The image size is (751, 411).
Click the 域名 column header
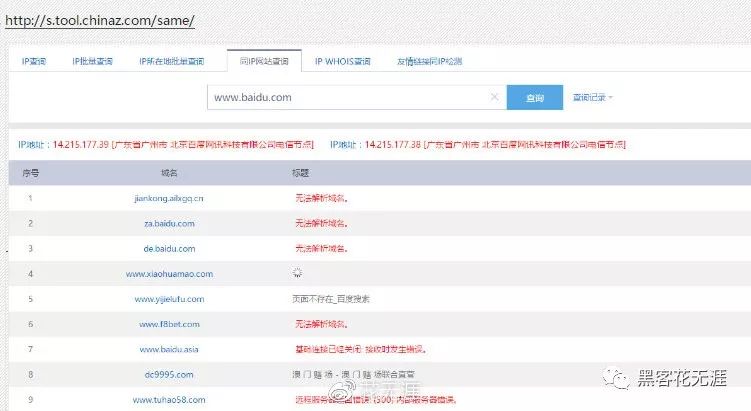click(x=169, y=173)
